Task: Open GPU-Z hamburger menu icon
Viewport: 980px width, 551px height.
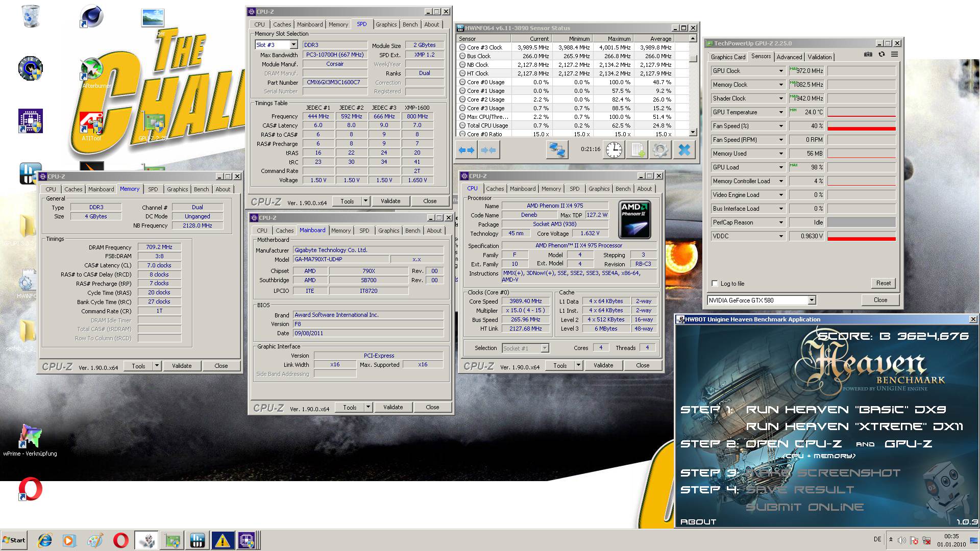Action: coord(895,55)
